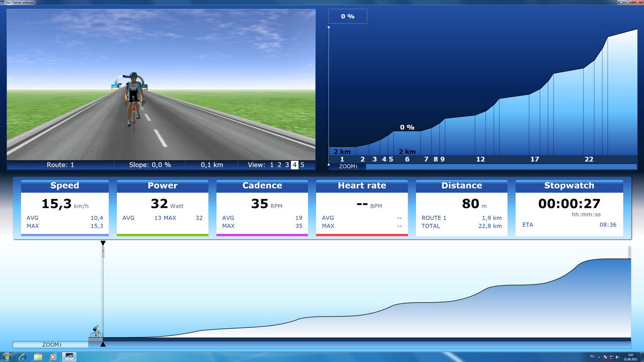The image size is (644, 362).
Task: Select segment 12 on elevation chart
Action: [480, 159]
